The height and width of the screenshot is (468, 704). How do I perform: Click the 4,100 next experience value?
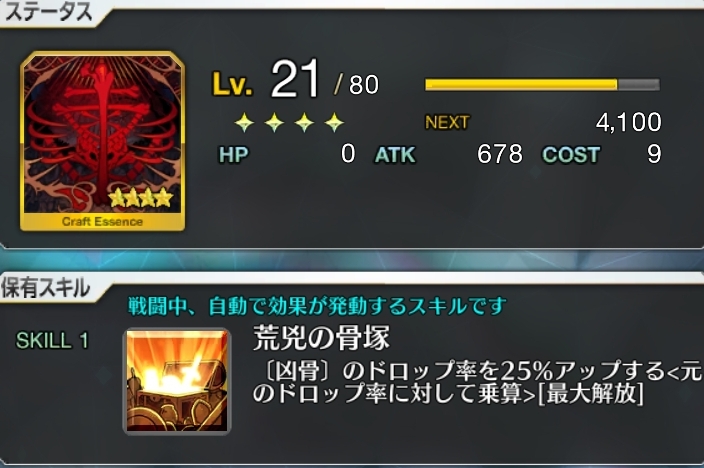click(629, 122)
